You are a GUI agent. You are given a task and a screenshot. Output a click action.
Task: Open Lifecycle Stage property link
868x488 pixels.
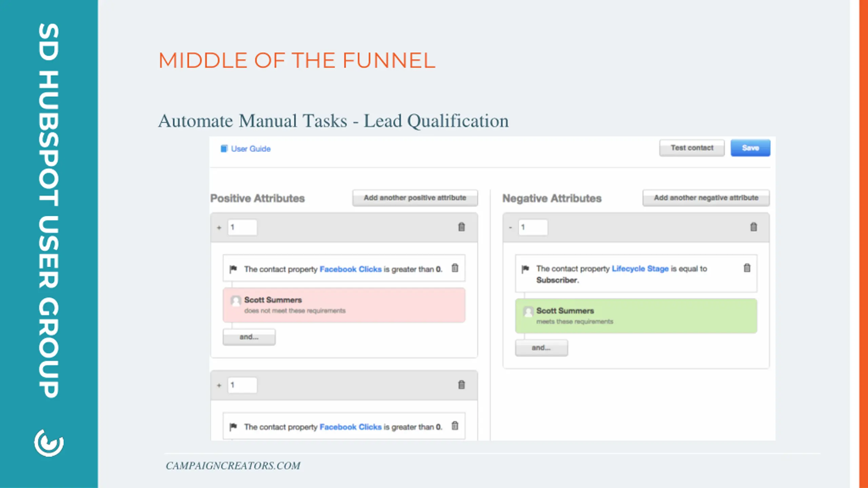[x=640, y=269]
